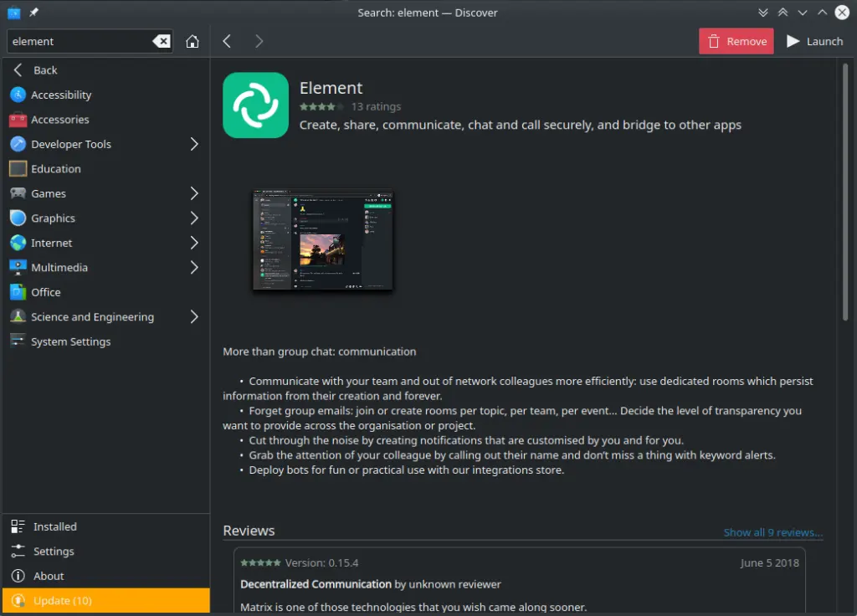This screenshot has width=857, height=616.
Task: Open the Settings page
Action: point(54,552)
